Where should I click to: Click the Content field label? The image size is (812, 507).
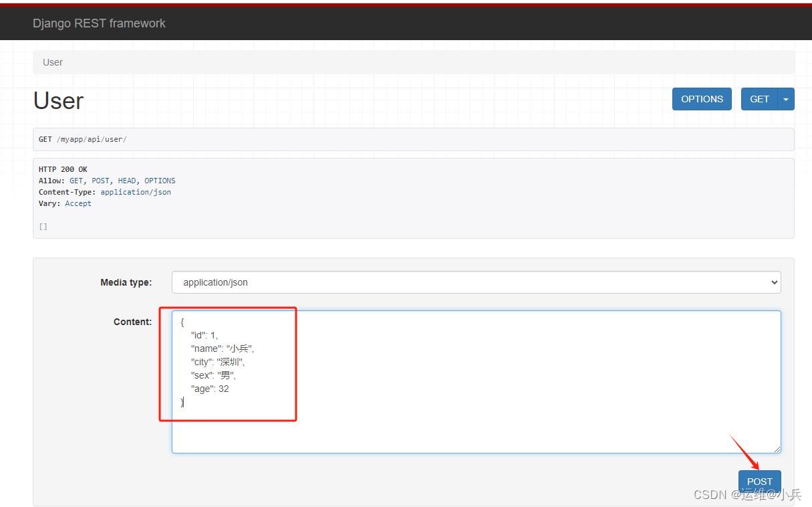(x=132, y=322)
